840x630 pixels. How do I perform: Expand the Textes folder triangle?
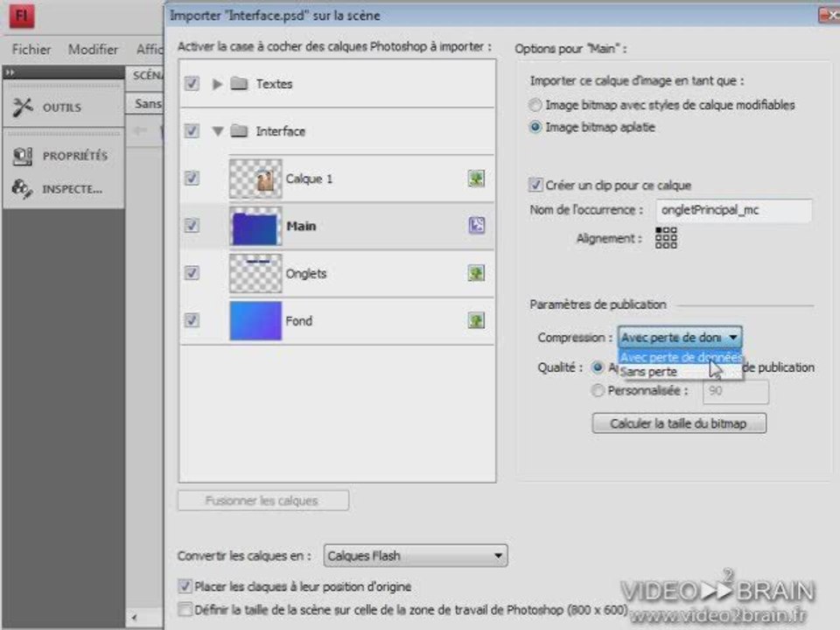click(217, 84)
